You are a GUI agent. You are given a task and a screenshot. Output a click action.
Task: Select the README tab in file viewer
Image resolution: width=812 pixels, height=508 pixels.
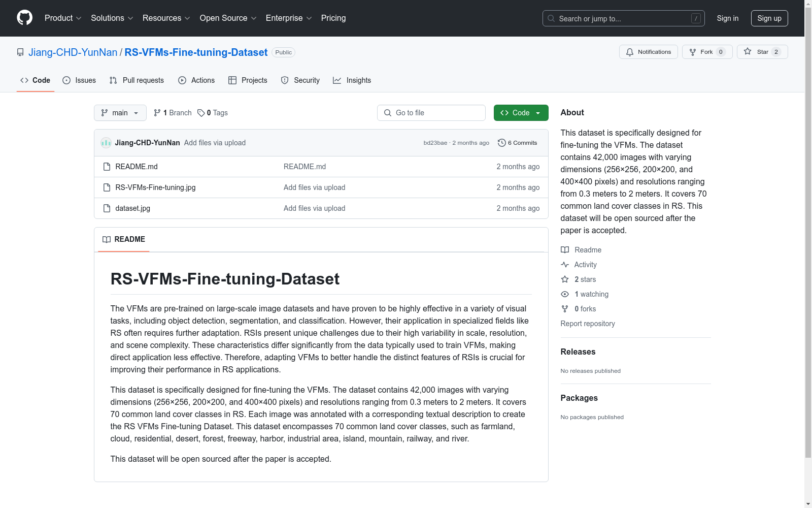click(x=124, y=239)
